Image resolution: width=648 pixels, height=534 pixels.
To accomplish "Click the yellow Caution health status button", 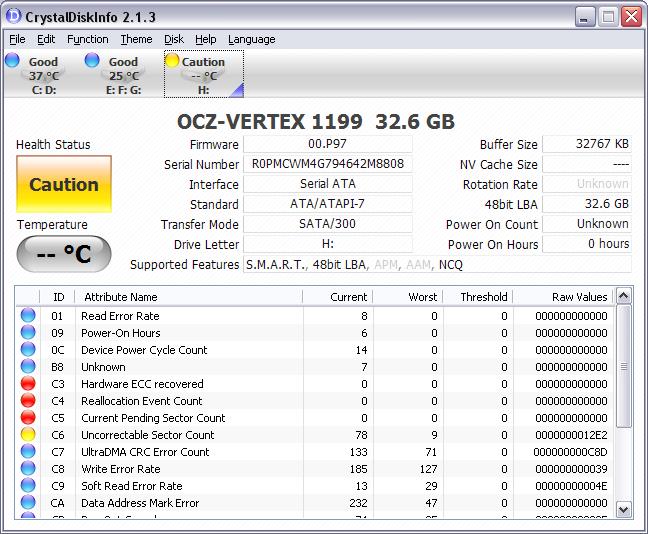I will click(64, 184).
